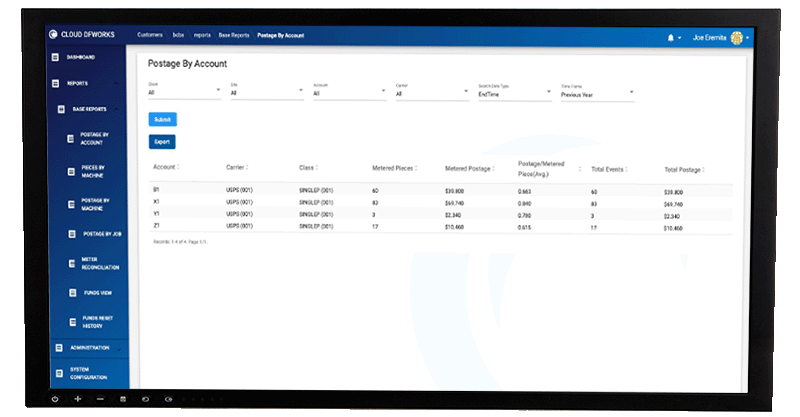Open the Carrier filter dropdown
The height and width of the screenshot is (417, 800).
432,91
